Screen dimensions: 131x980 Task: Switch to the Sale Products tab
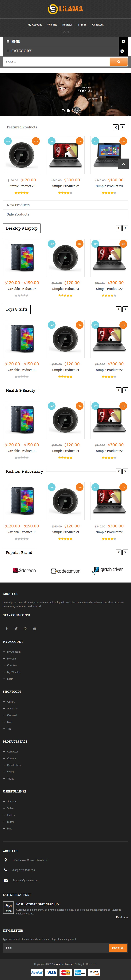[x=18, y=214]
